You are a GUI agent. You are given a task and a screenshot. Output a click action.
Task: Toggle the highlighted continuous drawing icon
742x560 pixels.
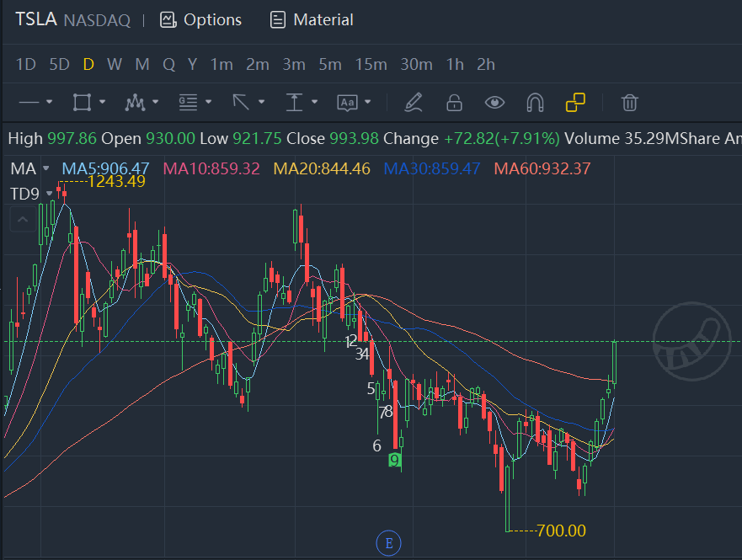point(575,102)
